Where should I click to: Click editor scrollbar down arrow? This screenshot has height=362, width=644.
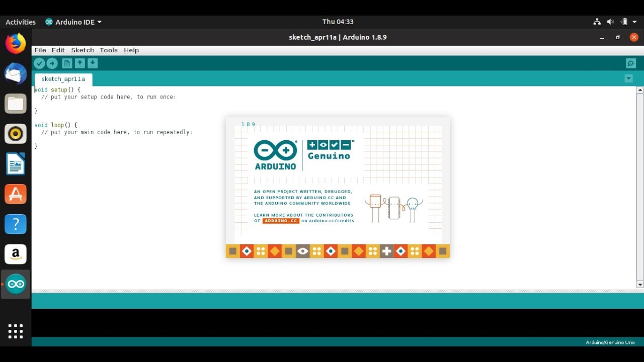click(x=640, y=285)
